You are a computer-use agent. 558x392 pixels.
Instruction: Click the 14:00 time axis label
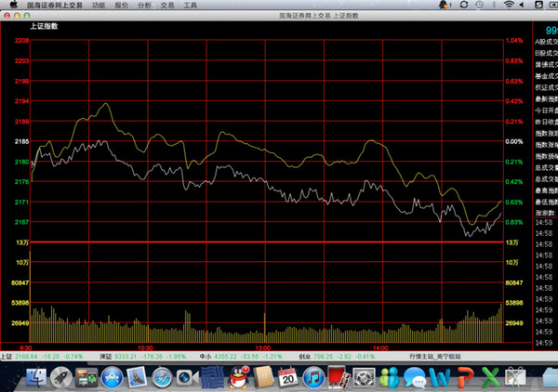pyautogui.click(x=380, y=348)
